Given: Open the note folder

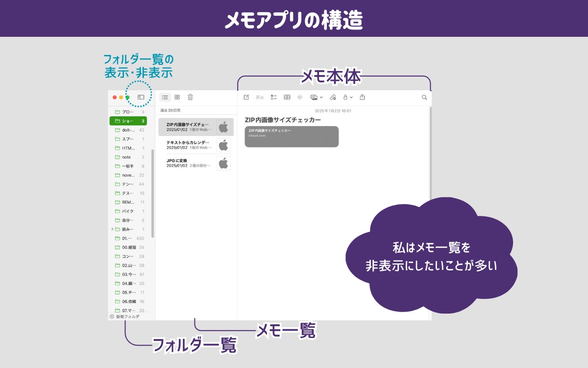Looking at the screenshot, I should (128, 157).
